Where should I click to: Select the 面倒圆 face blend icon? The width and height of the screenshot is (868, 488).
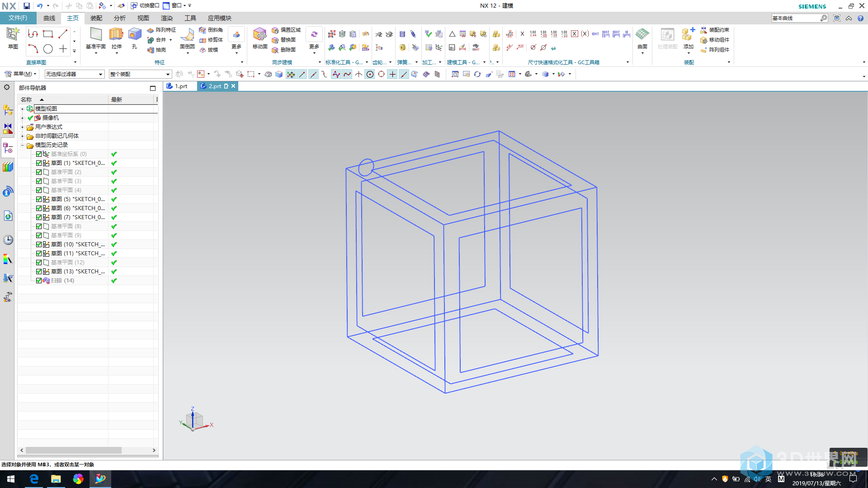pyautogui.click(x=187, y=34)
